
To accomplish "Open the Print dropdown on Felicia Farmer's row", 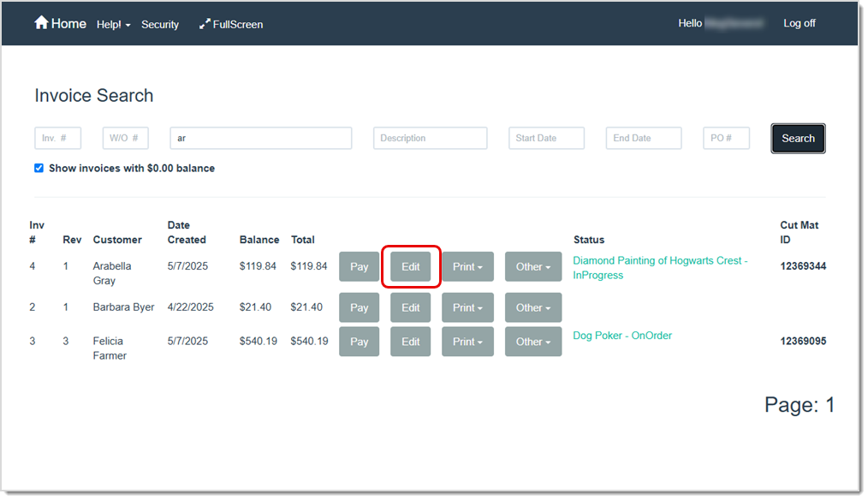I will click(x=467, y=341).
